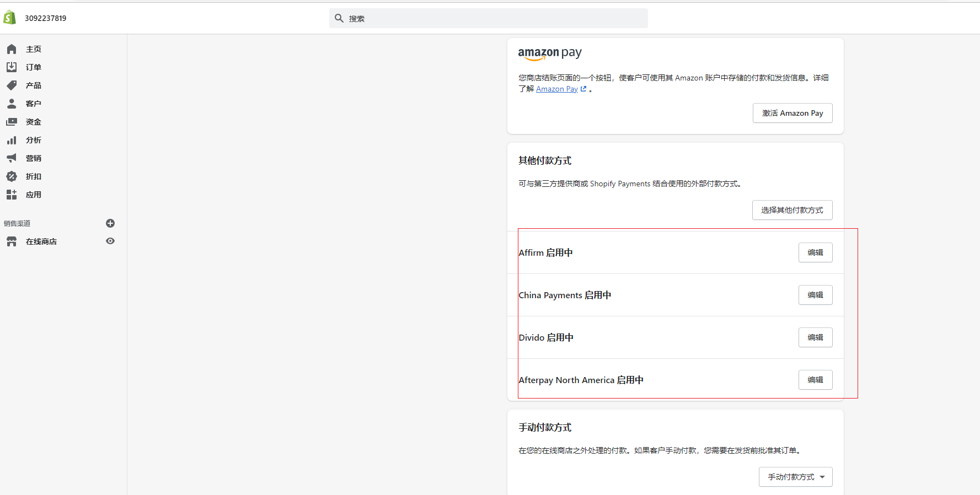Click the Finances (资金) money icon
This screenshot has height=495, width=980.
click(12, 122)
